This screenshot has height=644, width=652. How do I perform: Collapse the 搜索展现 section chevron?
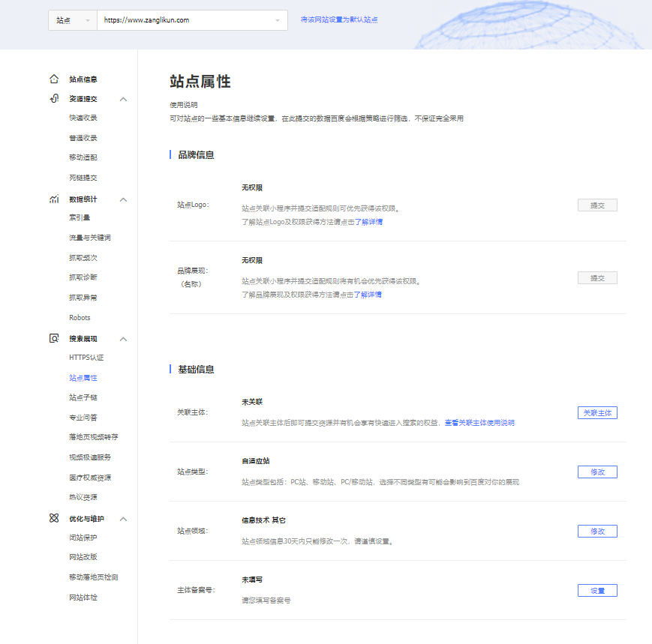tap(124, 338)
